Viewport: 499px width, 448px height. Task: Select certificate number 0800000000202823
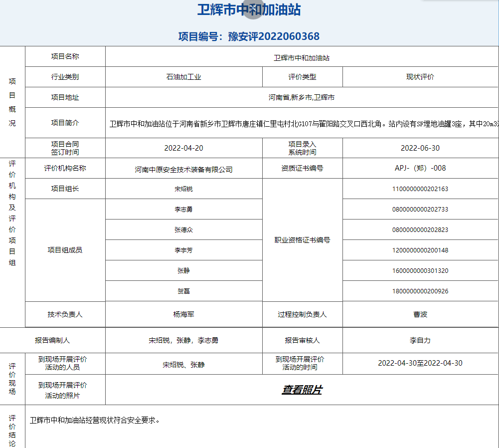point(420,229)
